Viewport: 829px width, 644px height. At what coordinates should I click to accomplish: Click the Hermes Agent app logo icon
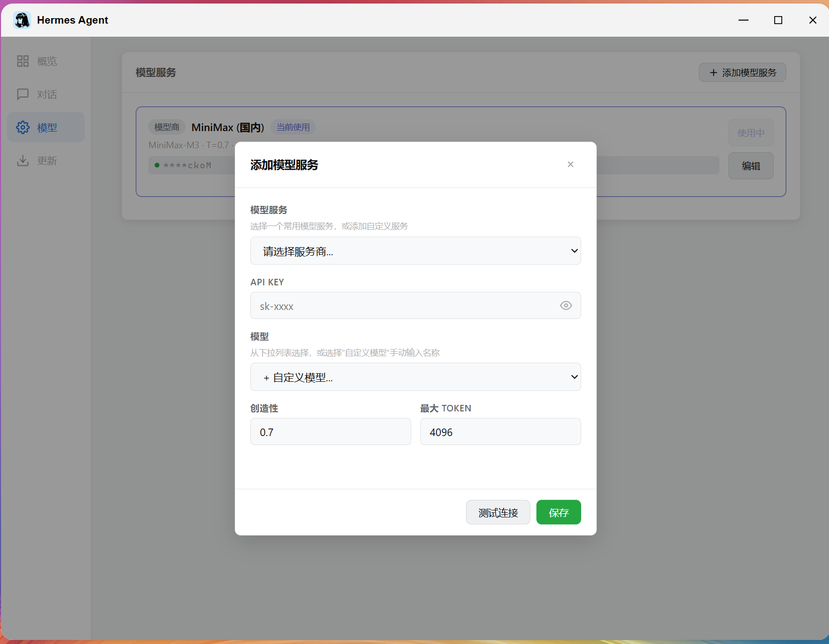[x=22, y=20]
